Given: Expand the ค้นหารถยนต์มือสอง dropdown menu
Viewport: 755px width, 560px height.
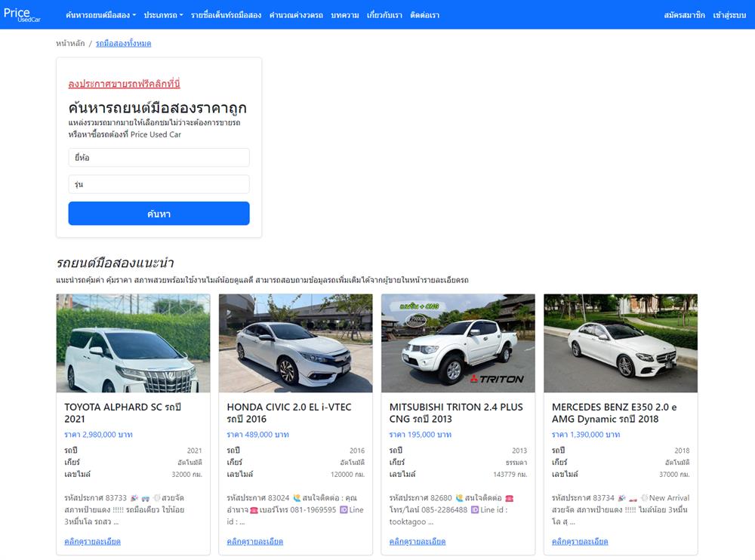Looking at the screenshot, I should click(100, 15).
